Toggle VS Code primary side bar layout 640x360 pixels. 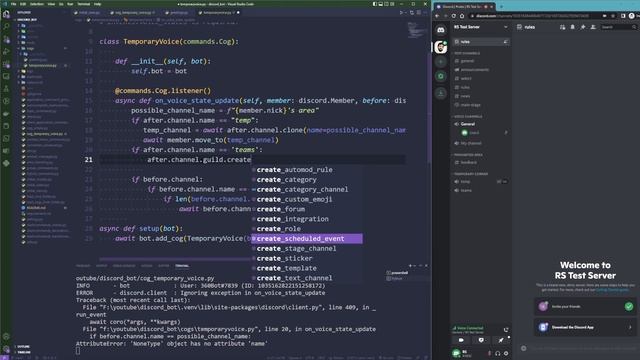pyautogui.click(x=375, y=4)
